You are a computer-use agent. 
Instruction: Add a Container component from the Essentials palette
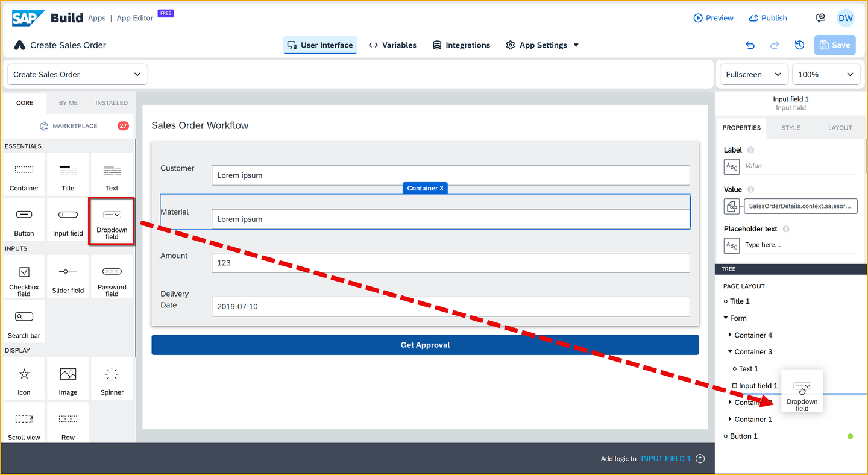click(x=24, y=174)
